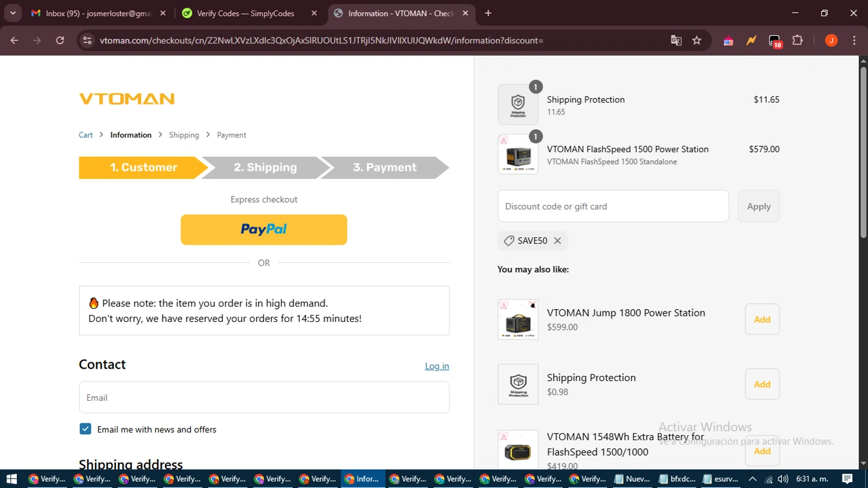This screenshot has width=868, height=488.
Task: Show hidden system tray icons
Action: (x=752, y=479)
